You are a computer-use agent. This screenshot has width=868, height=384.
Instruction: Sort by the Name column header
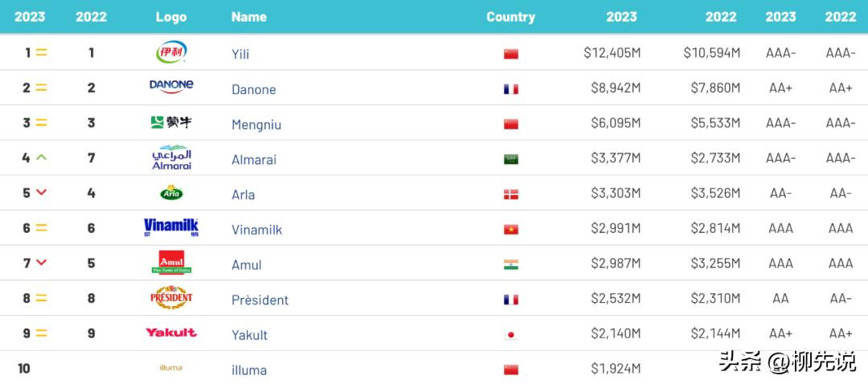click(248, 17)
